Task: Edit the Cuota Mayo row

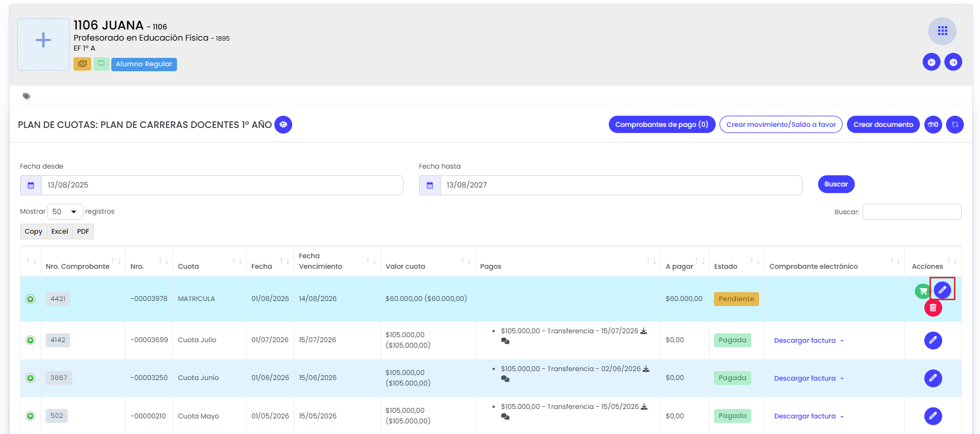Action: (x=933, y=416)
